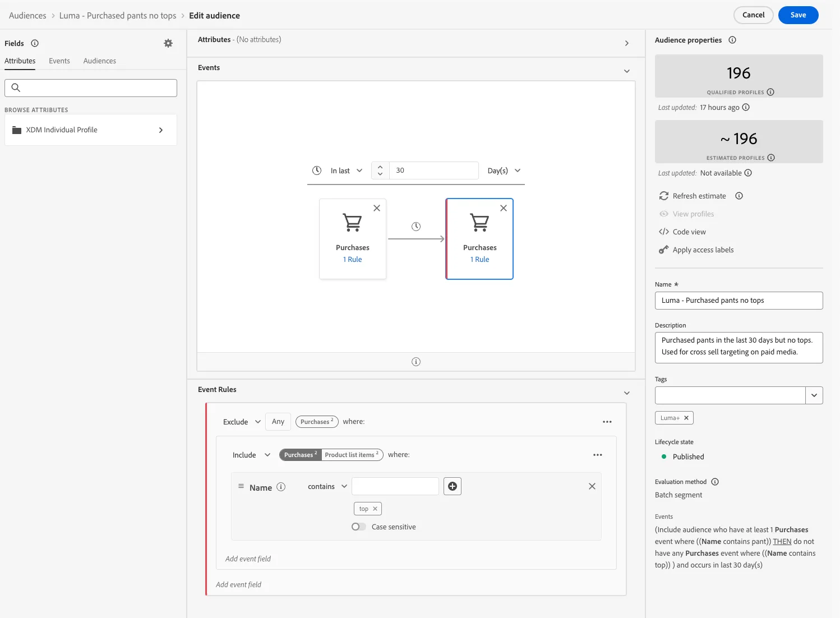840x618 pixels.
Task: Open Exclude rule more options menu
Action: click(607, 422)
